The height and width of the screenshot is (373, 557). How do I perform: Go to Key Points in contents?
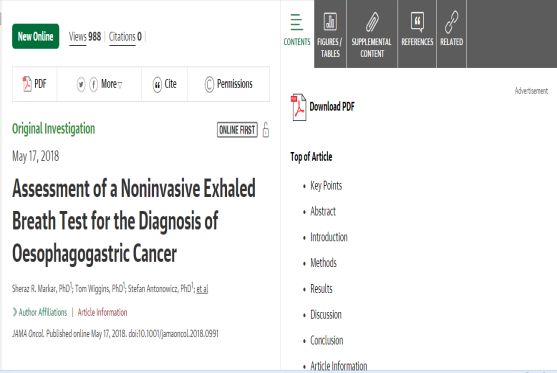click(x=326, y=185)
